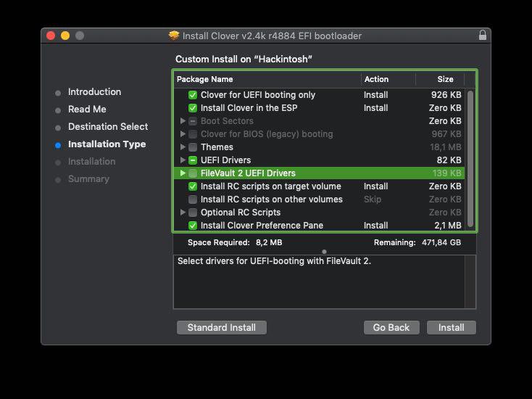Close the installer with red button

(51, 36)
